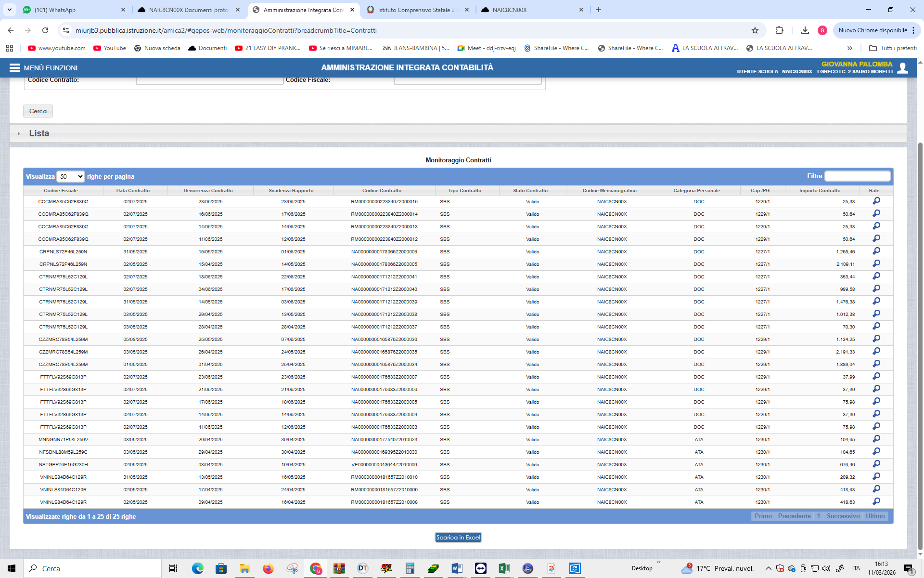Collapse the Lista section expander
Image resolution: width=924 pixels, height=578 pixels.
(x=19, y=133)
